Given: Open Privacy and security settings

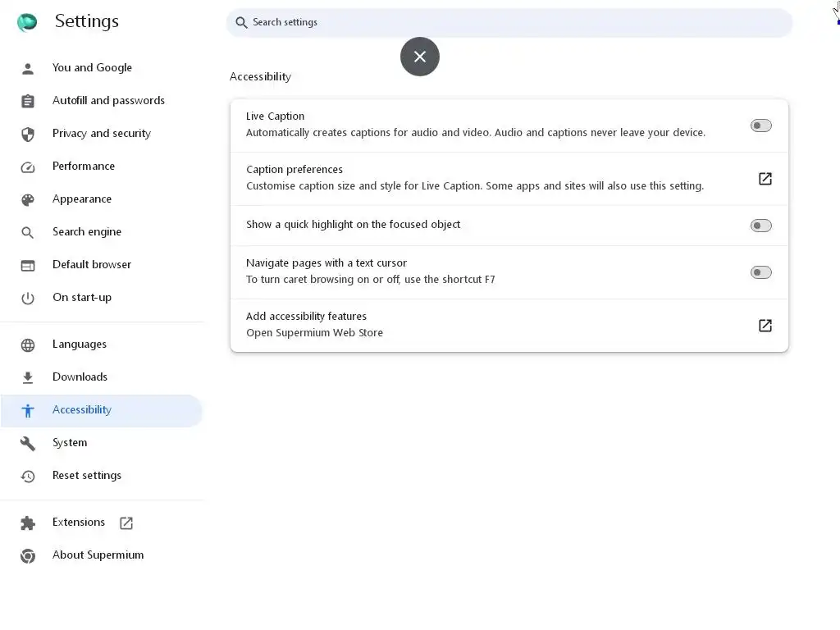Looking at the screenshot, I should pos(102,134).
